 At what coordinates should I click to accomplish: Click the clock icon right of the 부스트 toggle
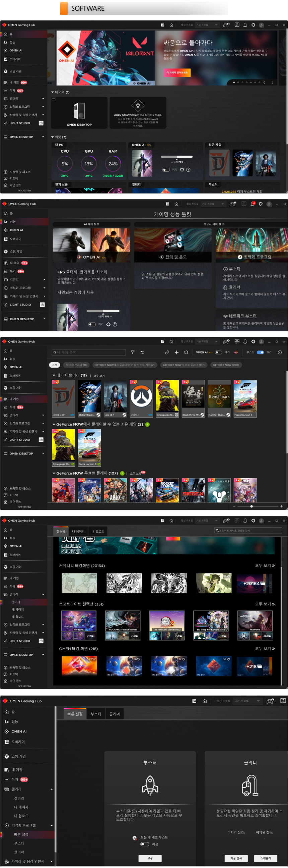[280, 352]
